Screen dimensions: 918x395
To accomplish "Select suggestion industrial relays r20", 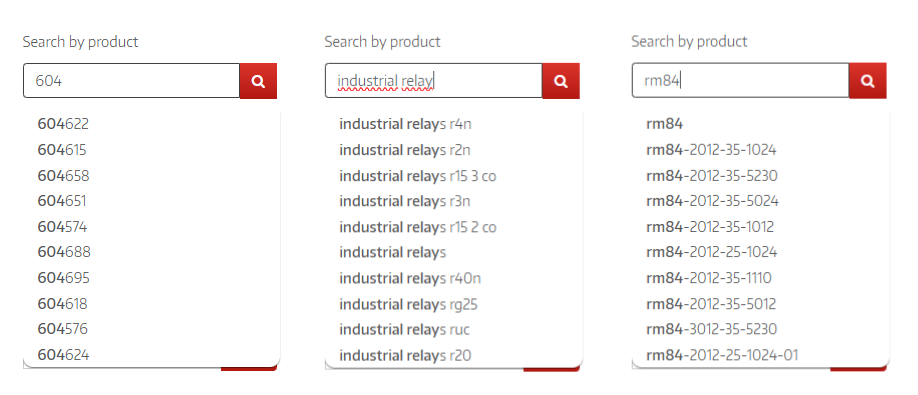I will [x=406, y=354].
